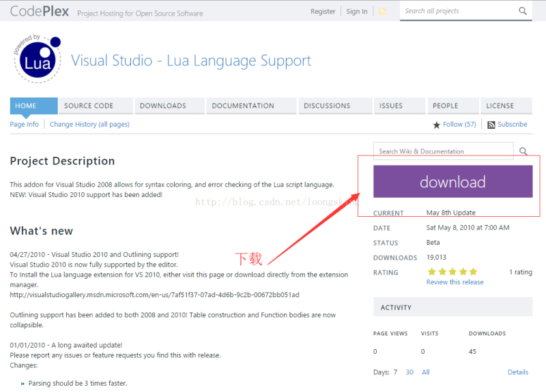Screen dimensions: 546x392
Task: Open the Documentation tab
Action: [x=243, y=106]
